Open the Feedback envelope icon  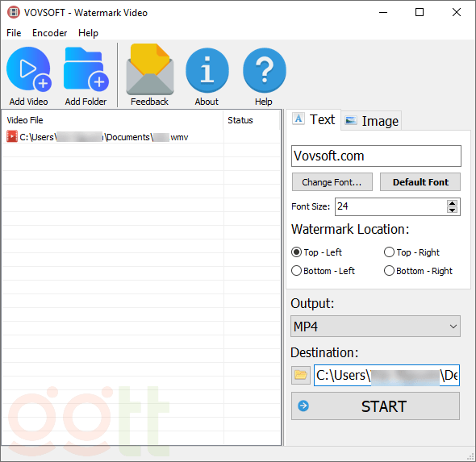click(x=150, y=69)
